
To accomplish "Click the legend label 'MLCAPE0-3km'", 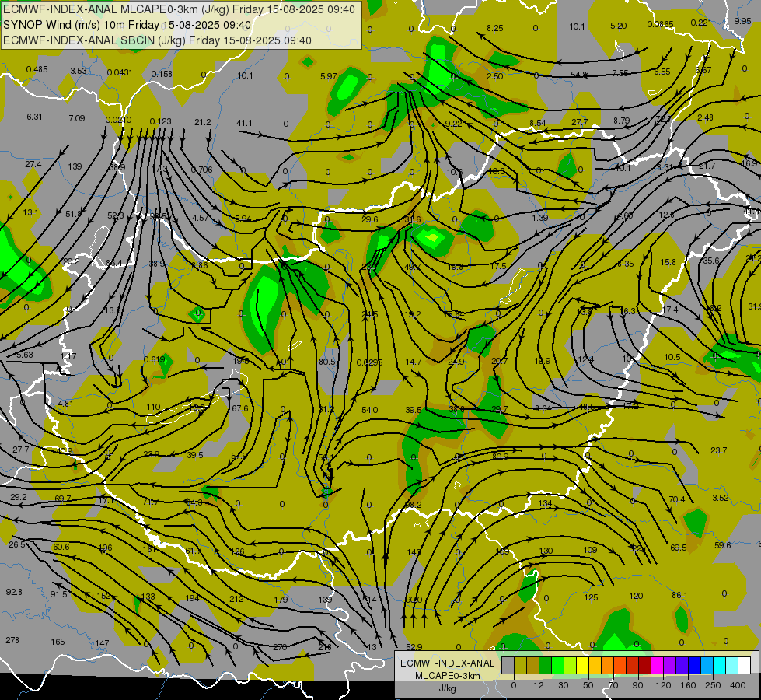I will pos(448,676).
